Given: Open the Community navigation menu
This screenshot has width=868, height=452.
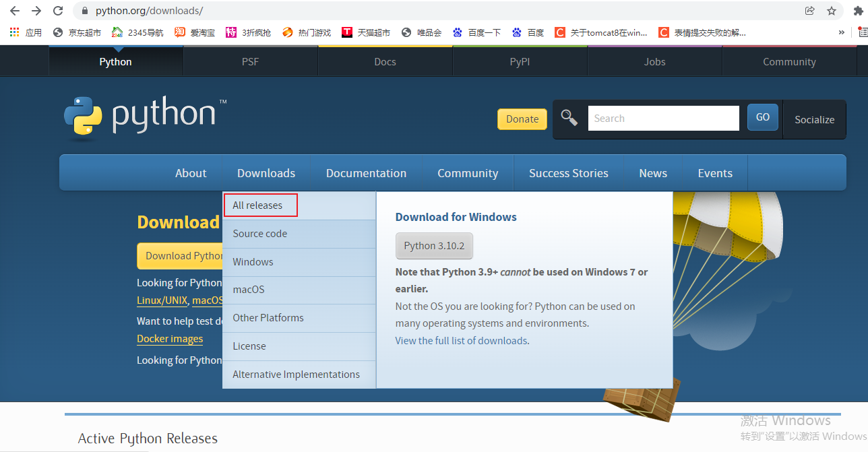Looking at the screenshot, I should (468, 173).
